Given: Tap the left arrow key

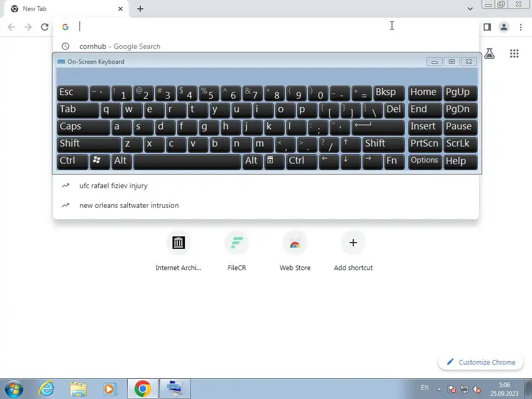Looking at the screenshot, I should point(329,162).
